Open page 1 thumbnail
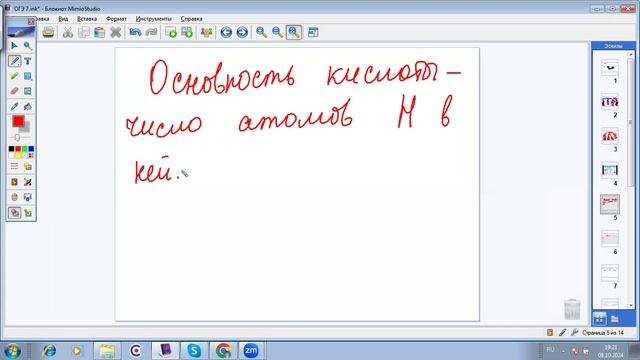The height and width of the screenshot is (360, 640). pyautogui.click(x=610, y=68)
